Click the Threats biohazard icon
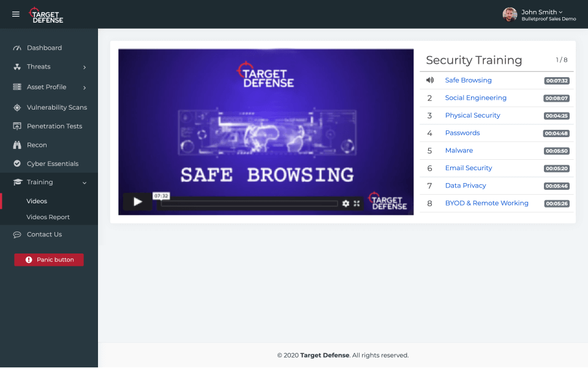588x368 pixels. [x=17, y=67]
